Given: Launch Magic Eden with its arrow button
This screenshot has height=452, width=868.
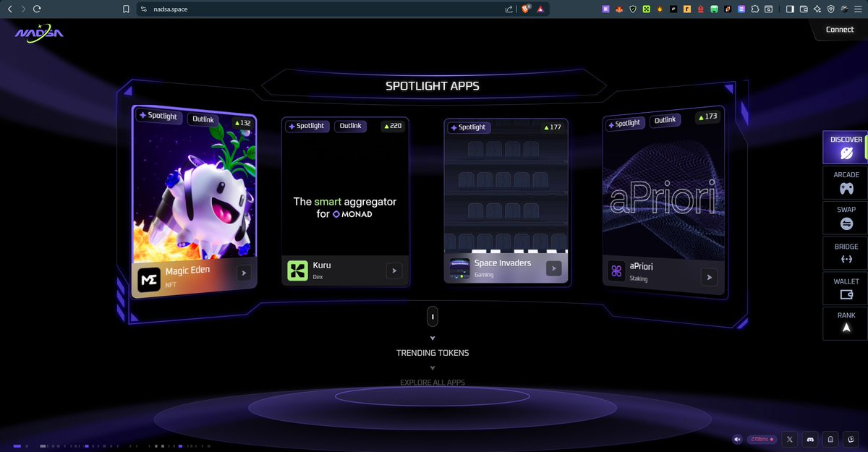Looking at the screenshot, I should 244,273.
